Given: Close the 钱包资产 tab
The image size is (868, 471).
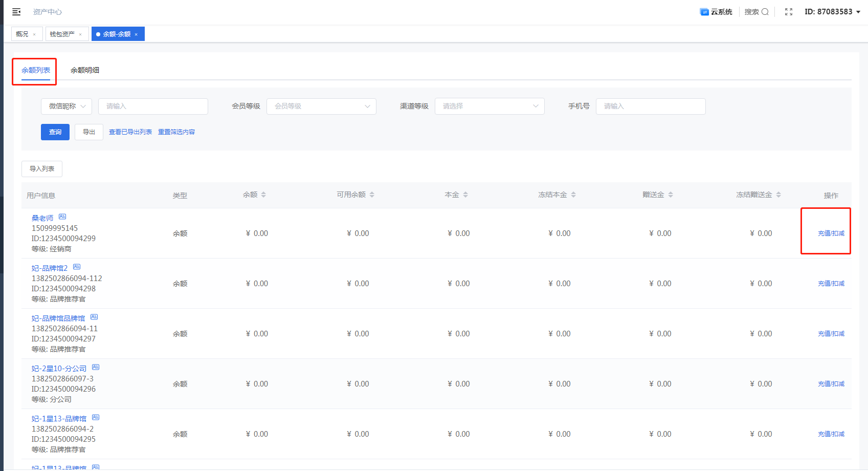Looking at the screenshot, I should point(80,34).
